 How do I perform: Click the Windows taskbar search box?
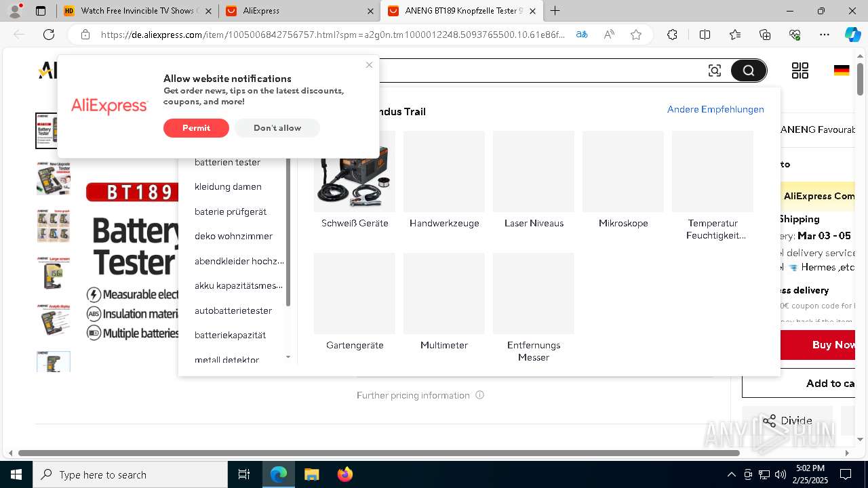coord(130,474)
